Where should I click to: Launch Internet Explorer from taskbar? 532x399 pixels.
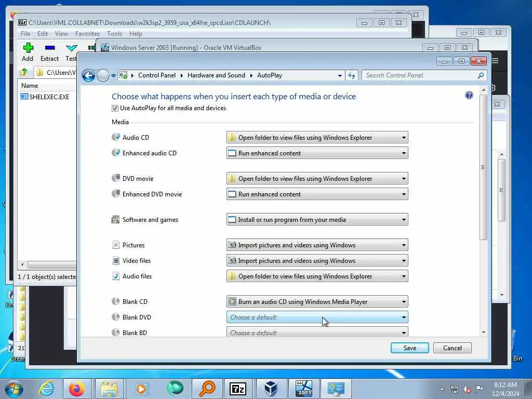[46, 389]
